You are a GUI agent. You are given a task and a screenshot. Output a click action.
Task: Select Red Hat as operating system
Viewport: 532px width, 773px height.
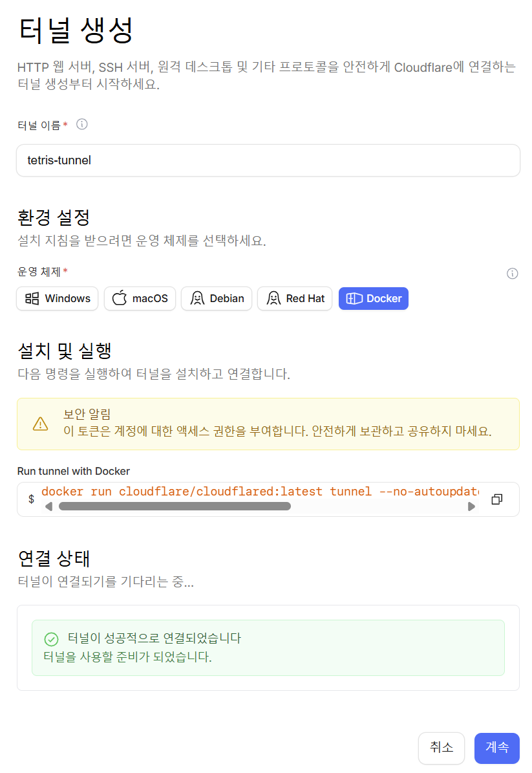pos(295,298)
